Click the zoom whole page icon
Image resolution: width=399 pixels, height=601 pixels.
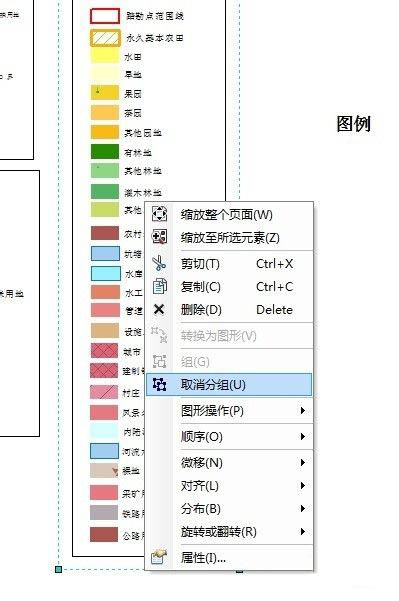159,214
